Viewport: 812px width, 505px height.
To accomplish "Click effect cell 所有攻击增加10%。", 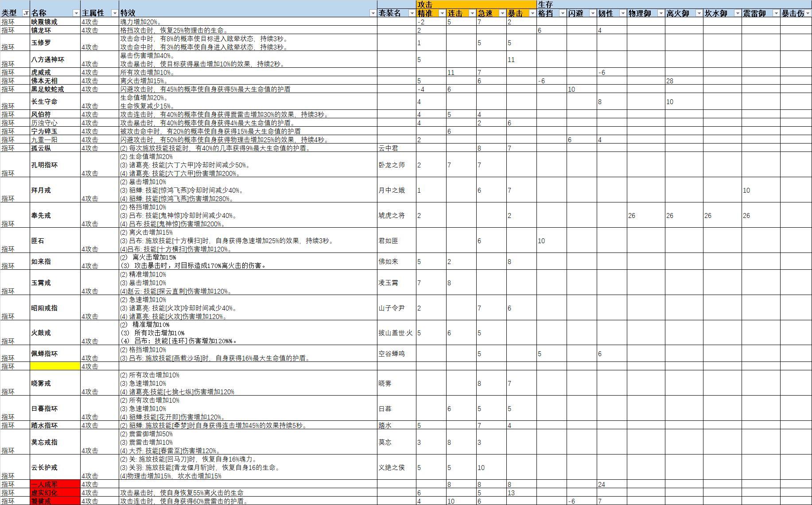I will [x=248, y=72].
